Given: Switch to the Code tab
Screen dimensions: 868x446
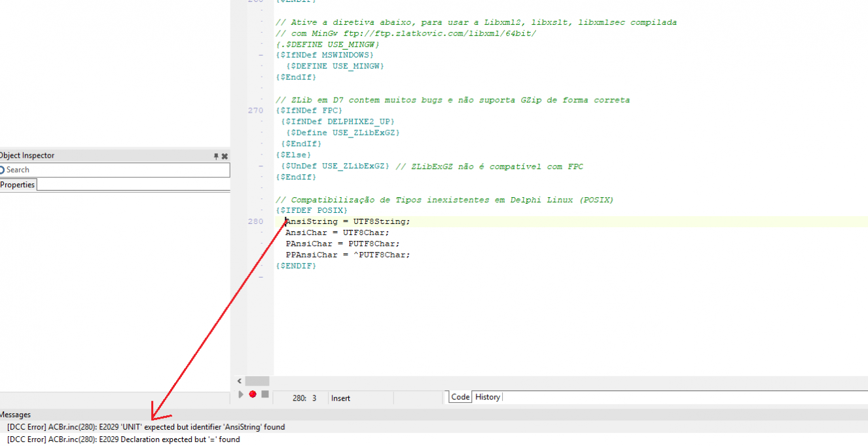Looking at the screenshot, I should pos(460,397).
